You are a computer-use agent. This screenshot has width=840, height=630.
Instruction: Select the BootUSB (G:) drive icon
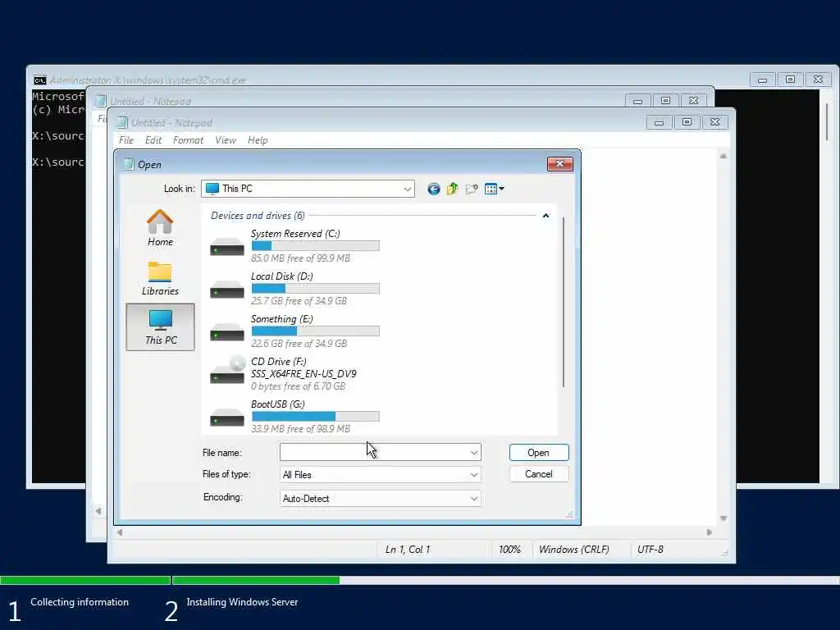click(x=226, y=418)
